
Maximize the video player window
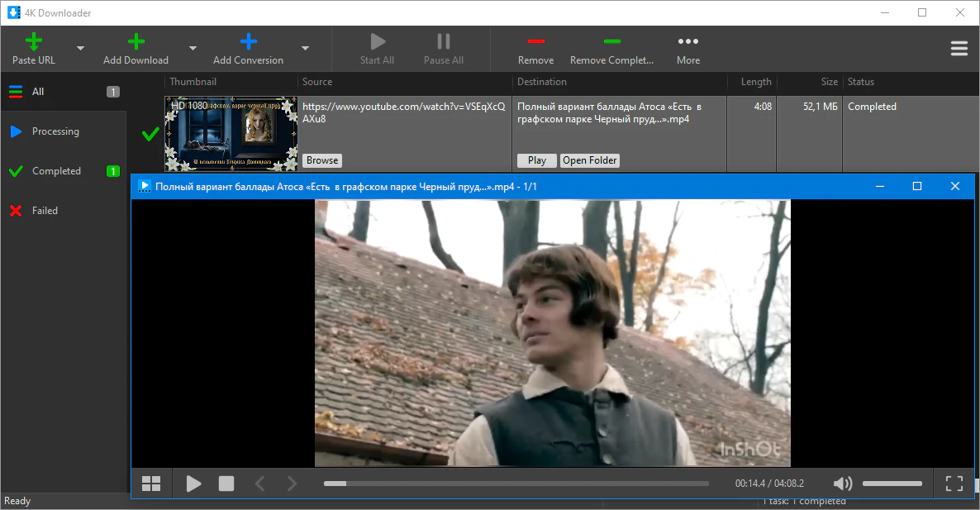(x=917, y=186)
